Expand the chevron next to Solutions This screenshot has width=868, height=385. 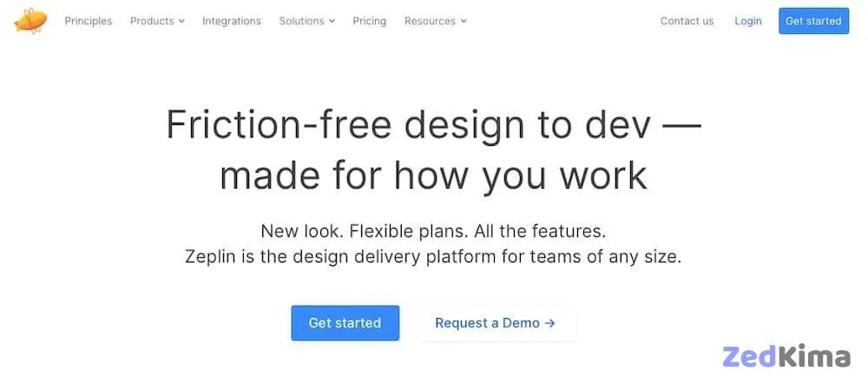click(332, 21)
